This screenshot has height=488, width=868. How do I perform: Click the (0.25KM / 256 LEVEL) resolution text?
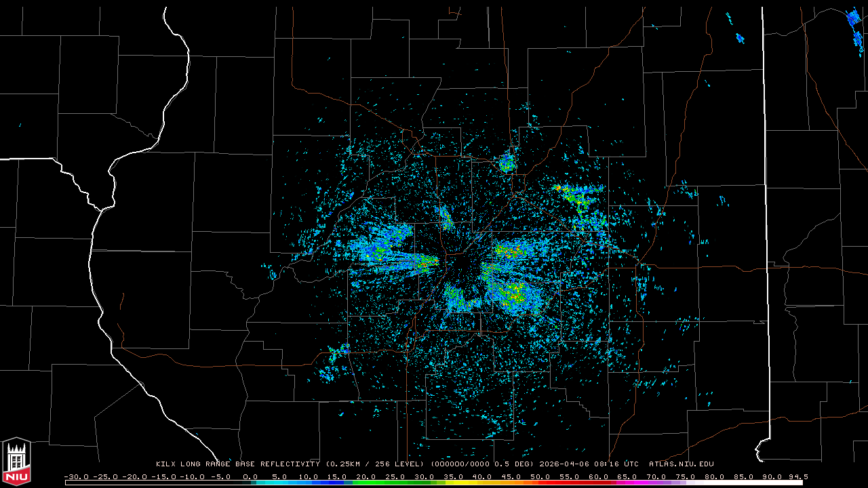click(375, 464)
